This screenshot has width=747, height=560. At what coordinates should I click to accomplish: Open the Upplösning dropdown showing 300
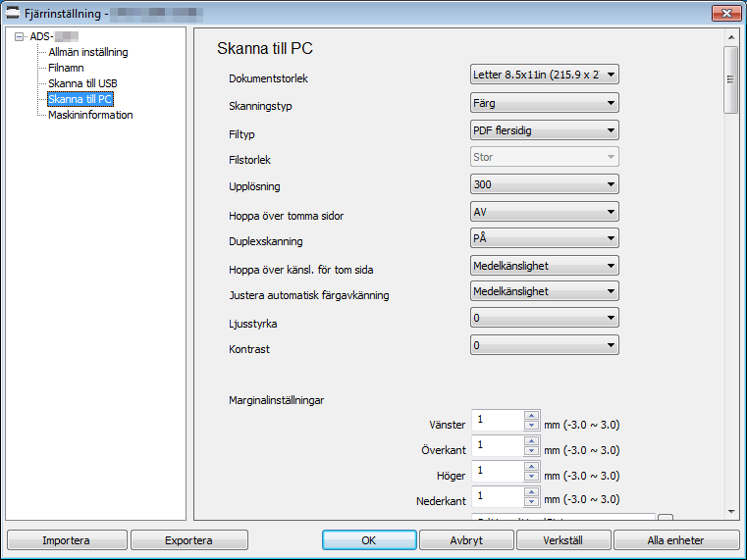(x=545, y=184)
